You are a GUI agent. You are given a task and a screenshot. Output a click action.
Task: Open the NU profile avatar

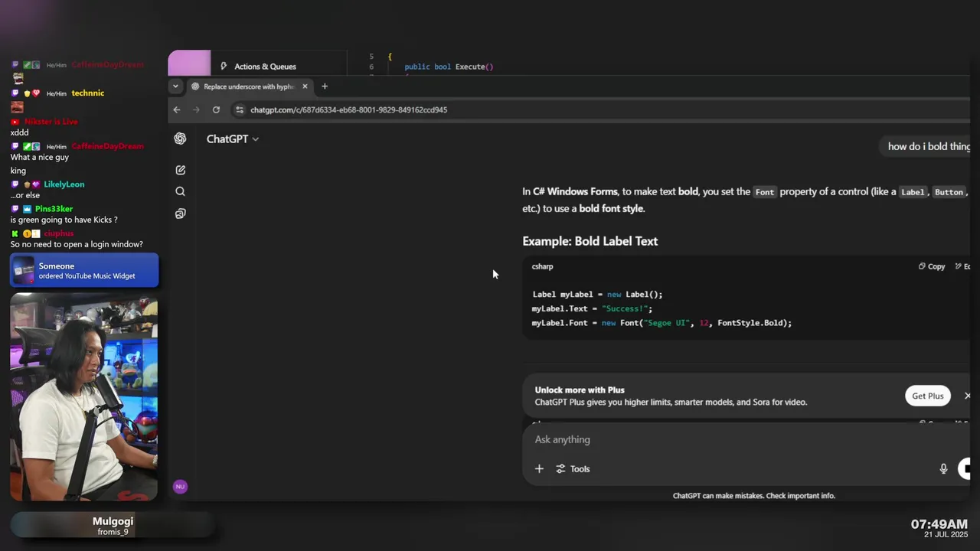click(x=180, y=487)
